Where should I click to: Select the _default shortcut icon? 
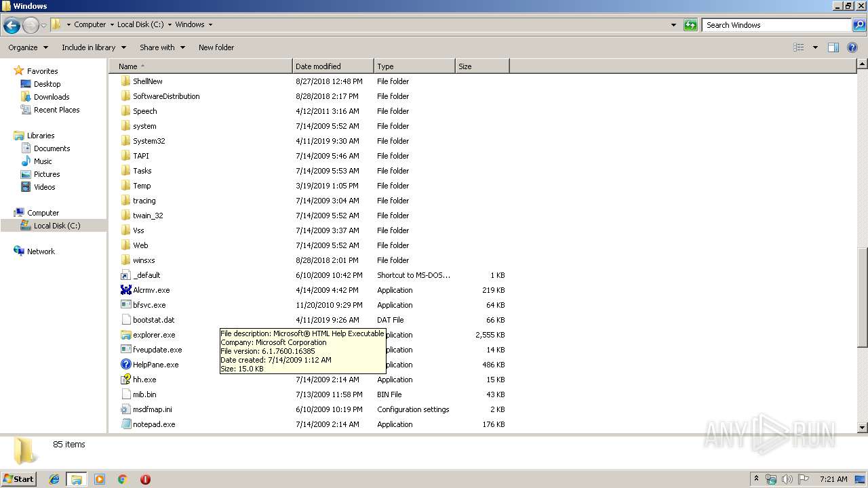click(125, 275)
